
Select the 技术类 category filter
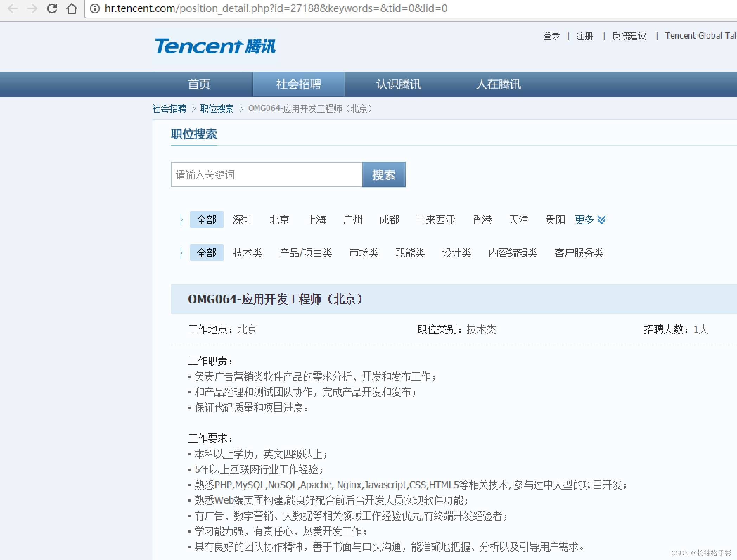pyautogui.click(x=248, y=253)
